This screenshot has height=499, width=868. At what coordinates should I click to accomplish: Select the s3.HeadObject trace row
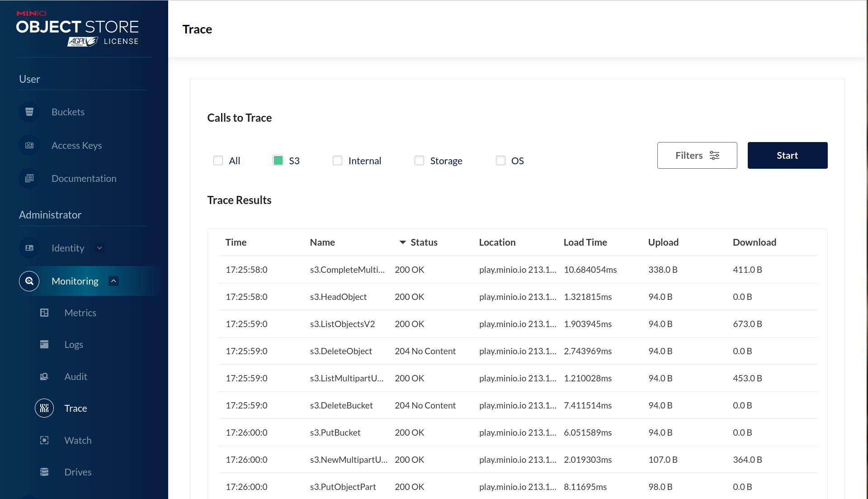coord(518,297)
